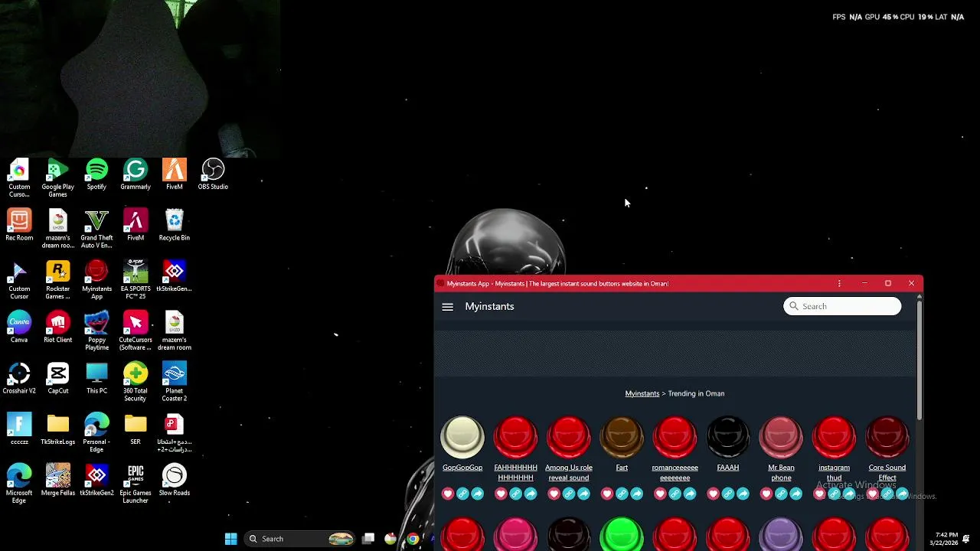Open the FAAAH sound title link
This screenshot has height=551, width=980.
click(727, 468)
